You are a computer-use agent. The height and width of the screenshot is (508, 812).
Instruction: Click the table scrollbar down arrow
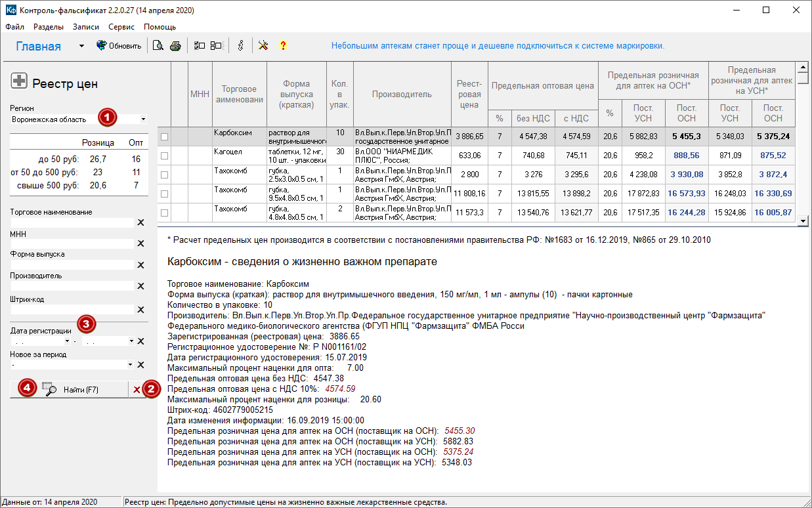803,222
